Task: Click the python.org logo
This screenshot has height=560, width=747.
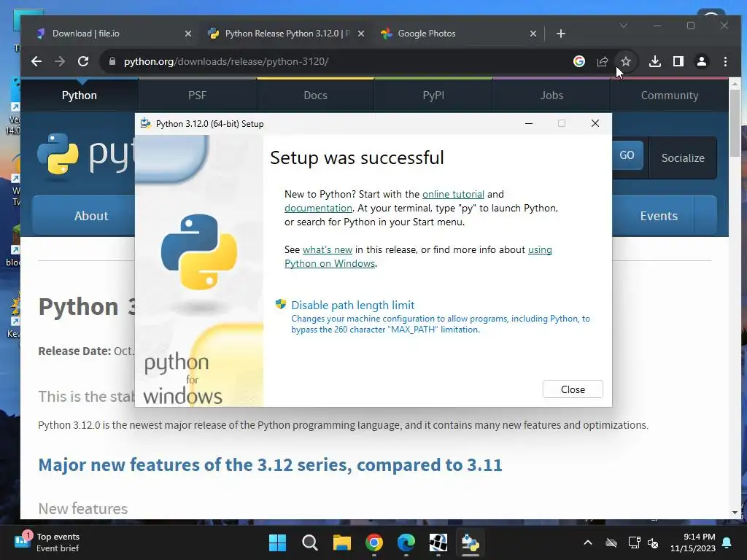Action: tap(86, 155)
